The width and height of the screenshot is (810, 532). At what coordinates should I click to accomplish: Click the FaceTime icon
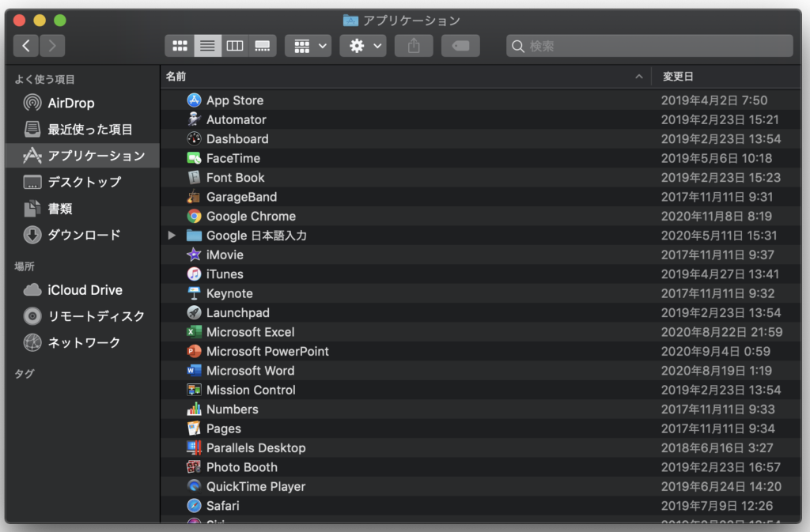point(194,158)
